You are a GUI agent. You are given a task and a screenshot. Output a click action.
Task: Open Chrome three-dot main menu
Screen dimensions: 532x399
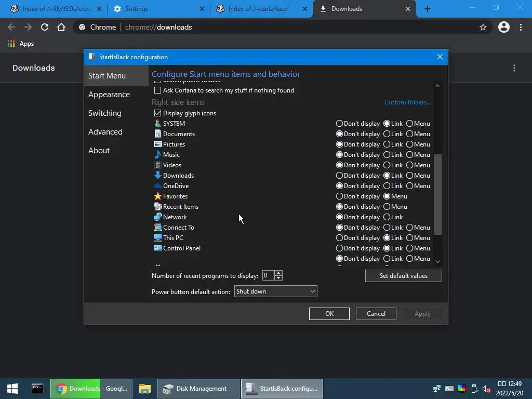(521, 27)
